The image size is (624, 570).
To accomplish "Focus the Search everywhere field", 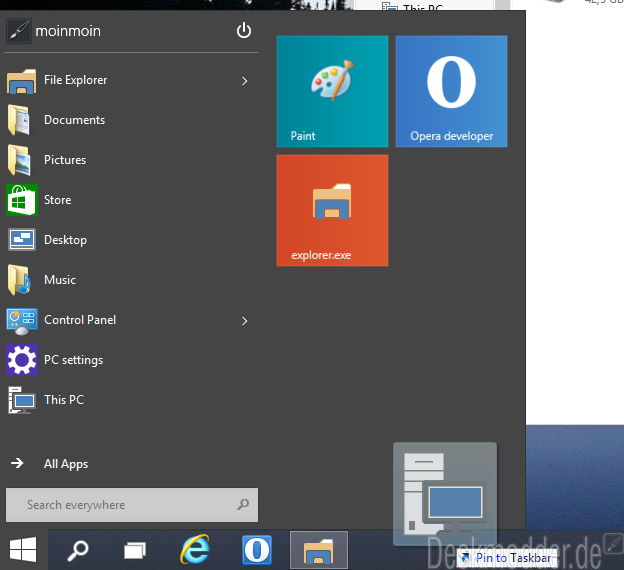I will (x=132, y=505).
